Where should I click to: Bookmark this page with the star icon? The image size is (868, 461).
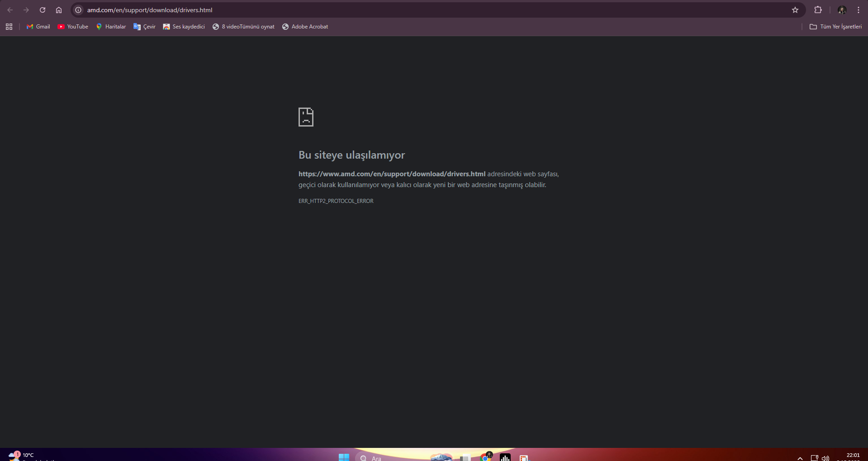(x=795, y=10)
